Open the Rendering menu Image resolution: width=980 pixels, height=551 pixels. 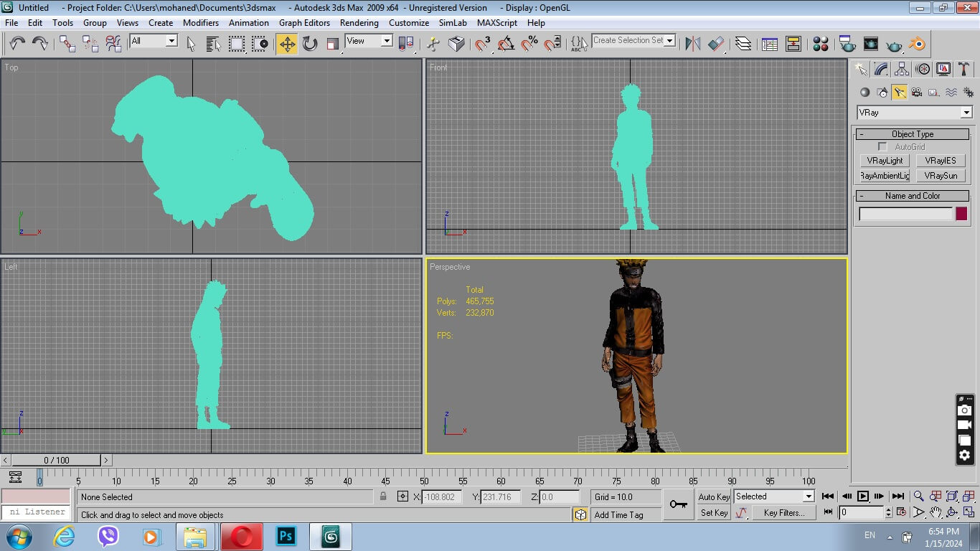click(359, 23)
